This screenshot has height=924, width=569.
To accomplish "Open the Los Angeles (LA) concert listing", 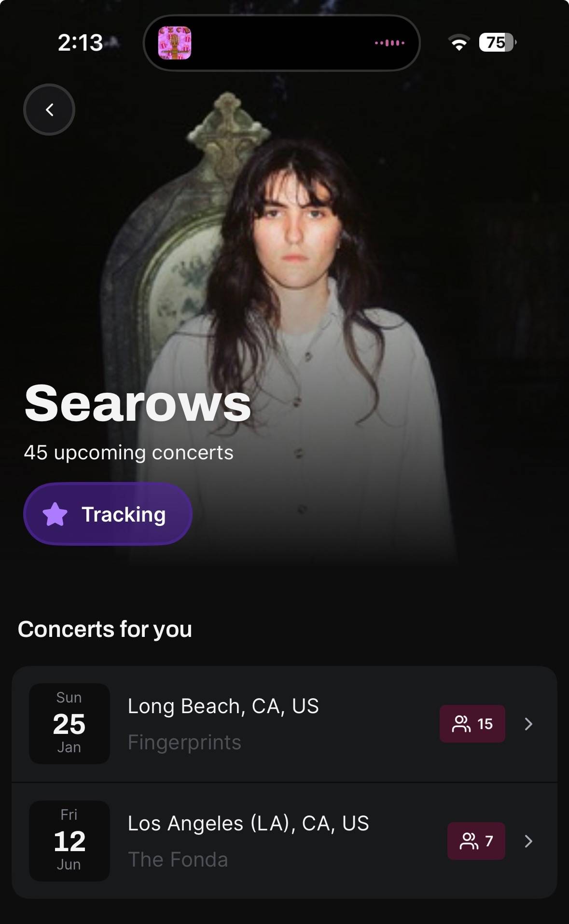I will pyautogui.click(x=284, y=841).
